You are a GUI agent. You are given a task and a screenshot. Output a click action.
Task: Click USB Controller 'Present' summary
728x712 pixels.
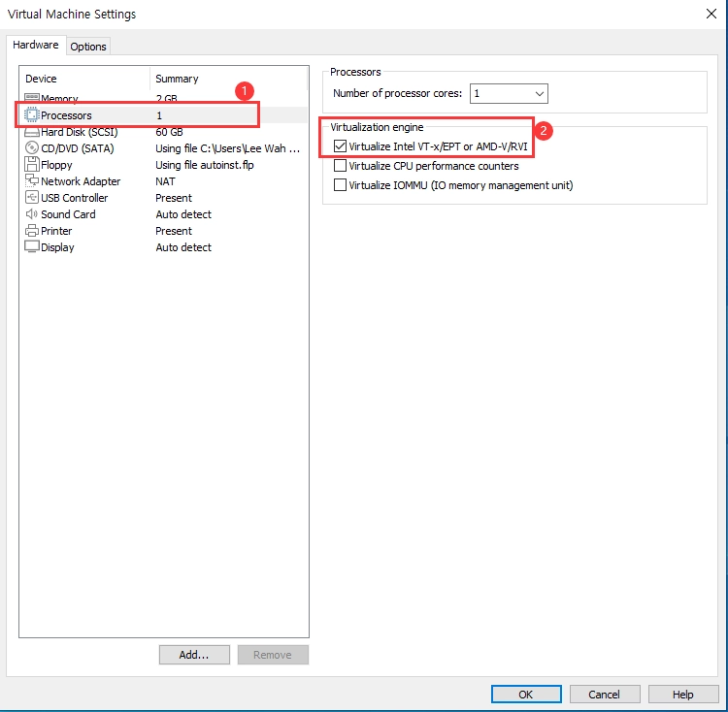click(174, 198)
